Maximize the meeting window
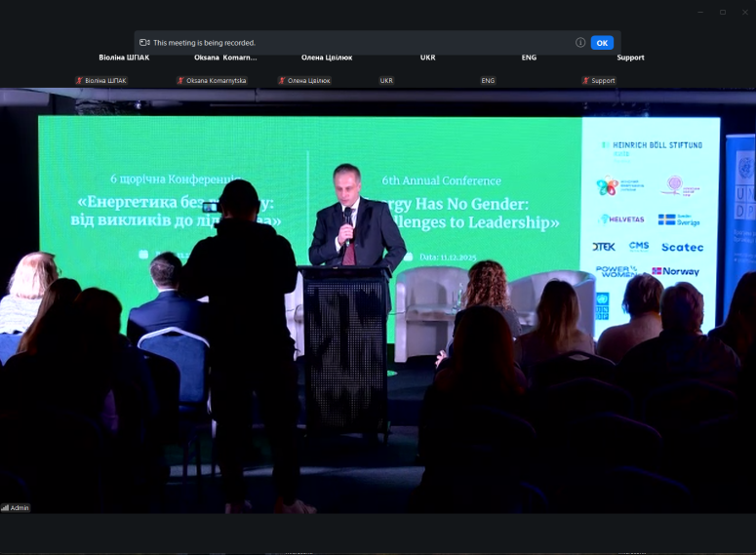The height and width of the screenshot is (555, 756). pos(723,12)
